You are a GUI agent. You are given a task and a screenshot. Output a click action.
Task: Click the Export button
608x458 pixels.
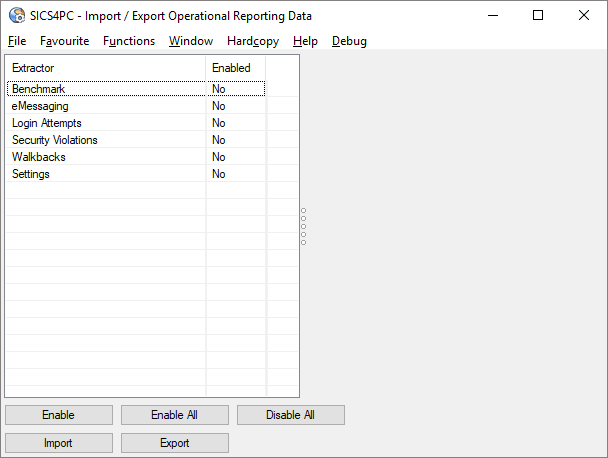coord(175,443)
